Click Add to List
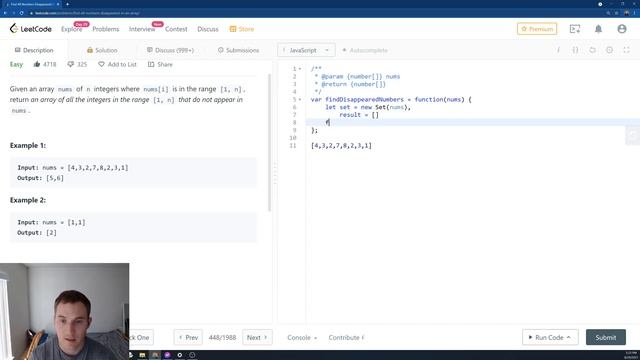The image size is (640, 360). click(118, 64)
